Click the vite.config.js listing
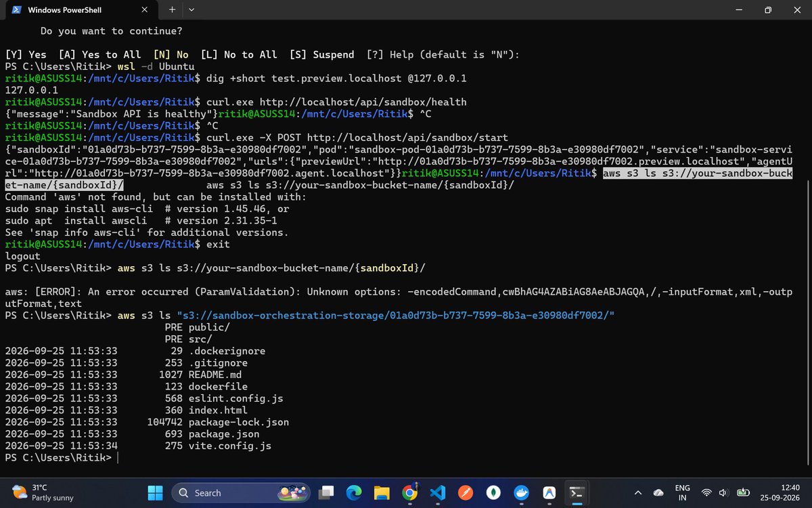The width and height of the screenshot is (812, 508). tap(230, 446)
